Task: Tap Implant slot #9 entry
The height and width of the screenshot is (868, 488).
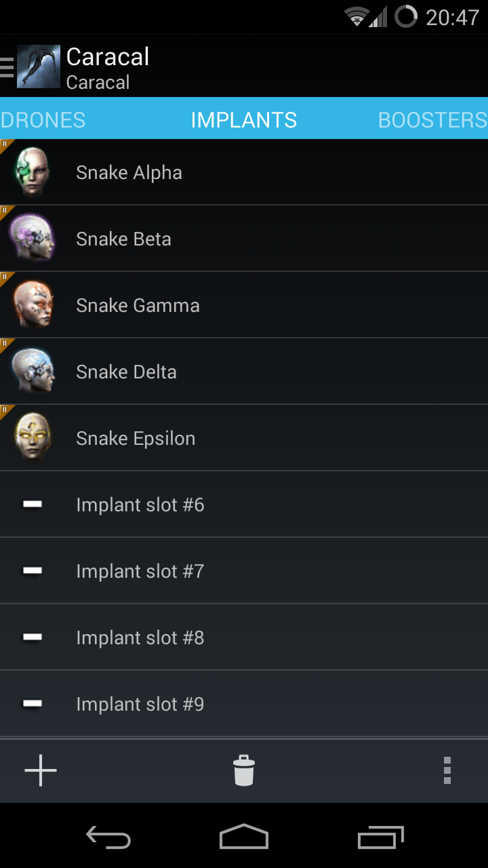Action: click(244, 704)
